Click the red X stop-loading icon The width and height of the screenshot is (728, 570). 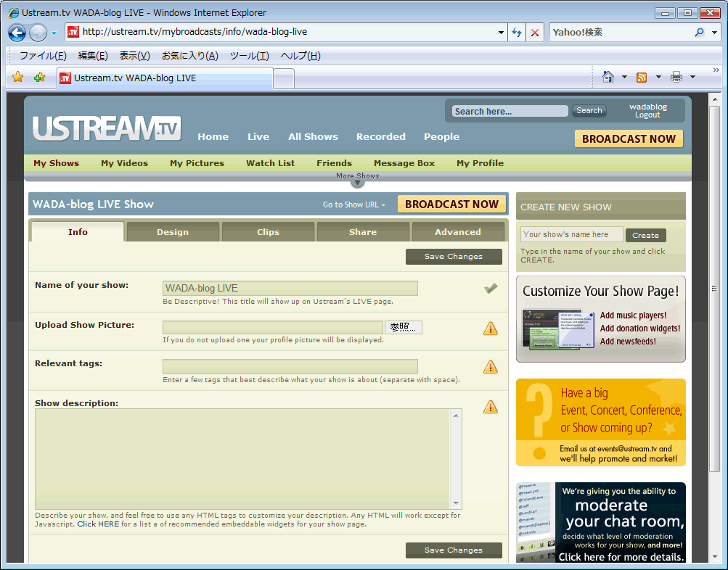tap(535, 33)
